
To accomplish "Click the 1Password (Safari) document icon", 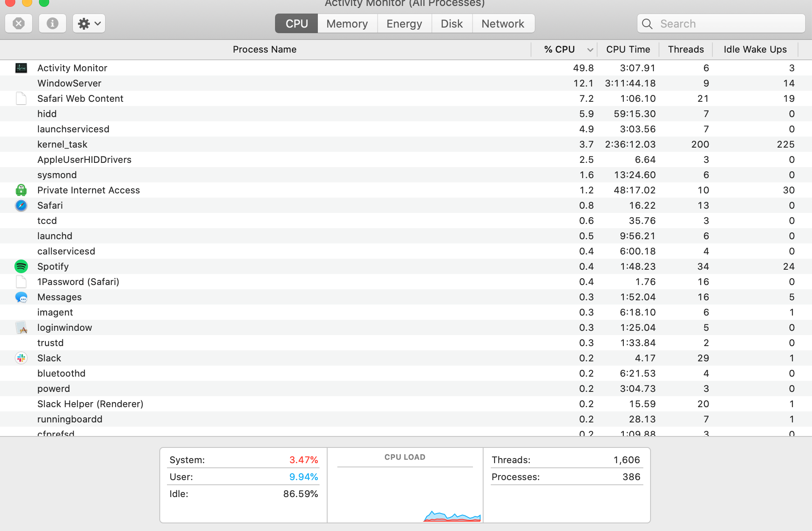I will (21, 282).
